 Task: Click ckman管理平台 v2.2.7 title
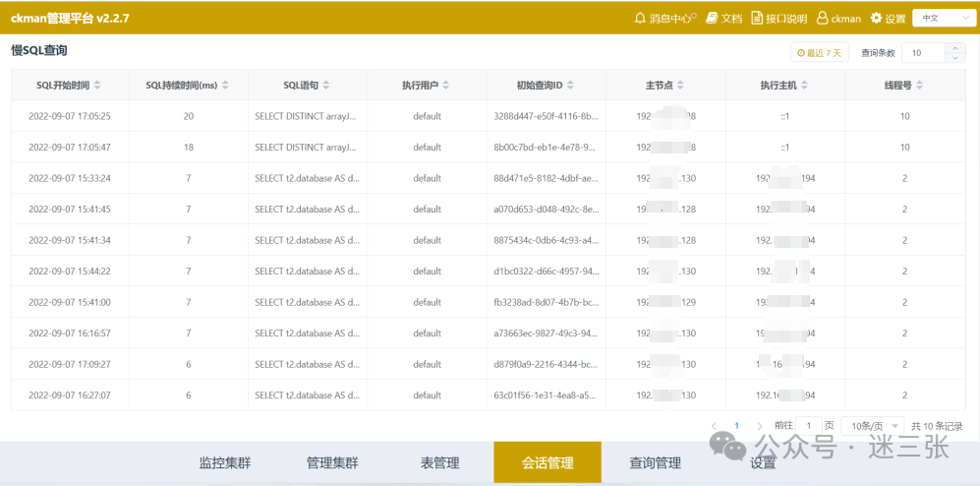[x=70, y=18]
